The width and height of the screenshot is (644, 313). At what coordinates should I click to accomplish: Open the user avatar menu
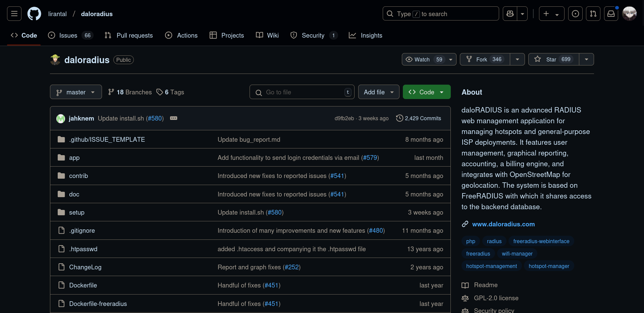629,14
